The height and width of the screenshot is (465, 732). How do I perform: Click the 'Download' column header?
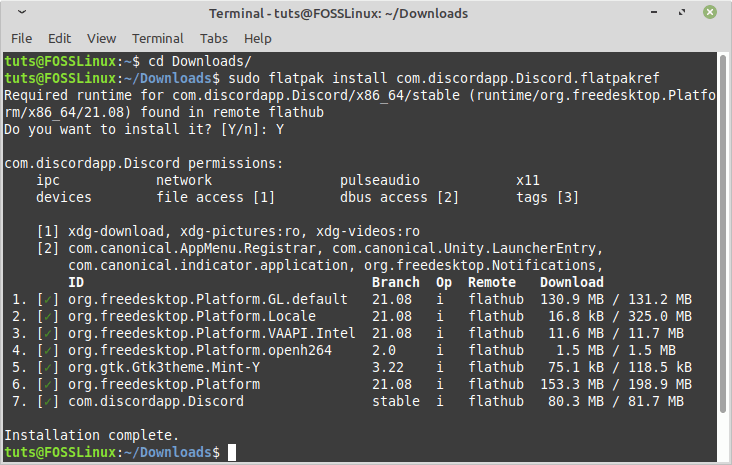572,282
